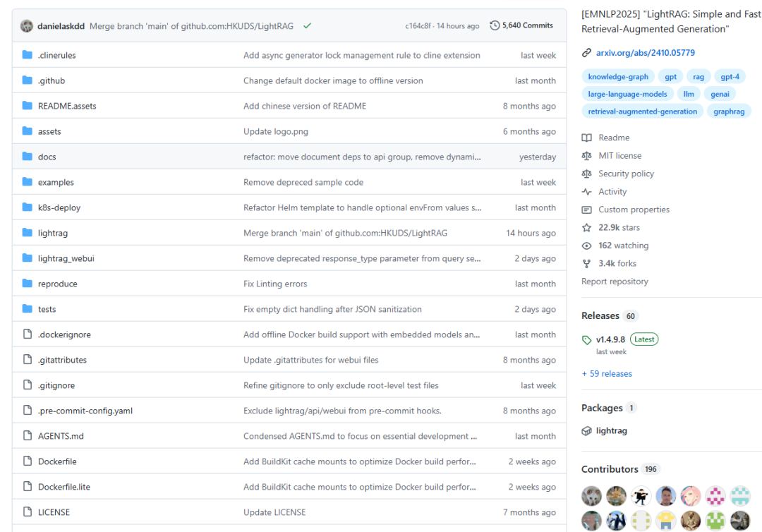Image resolution: width=762 pixels, height=532 pixels.
Task: Open the commit status green checkmark
Action: pyautogui.click(x=307, y=25)
